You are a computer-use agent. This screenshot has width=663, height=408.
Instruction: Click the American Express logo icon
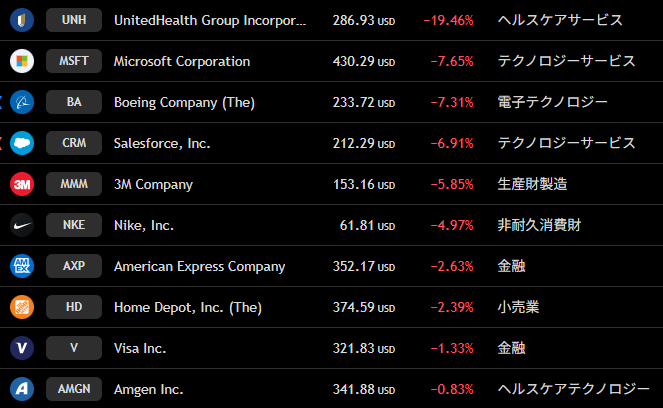pos(22,266)
